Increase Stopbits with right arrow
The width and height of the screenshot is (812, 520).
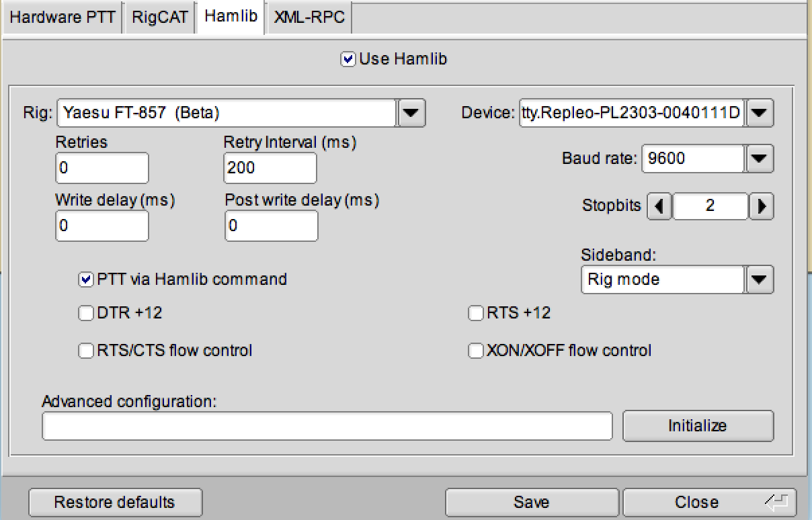pos(761,206)
